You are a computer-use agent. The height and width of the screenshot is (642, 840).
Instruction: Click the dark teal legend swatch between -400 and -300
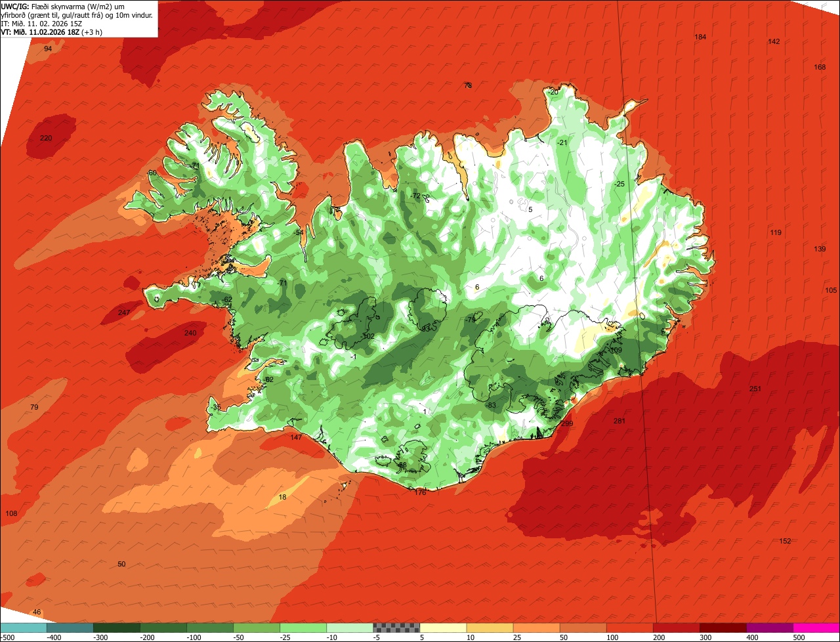point(70,628)
